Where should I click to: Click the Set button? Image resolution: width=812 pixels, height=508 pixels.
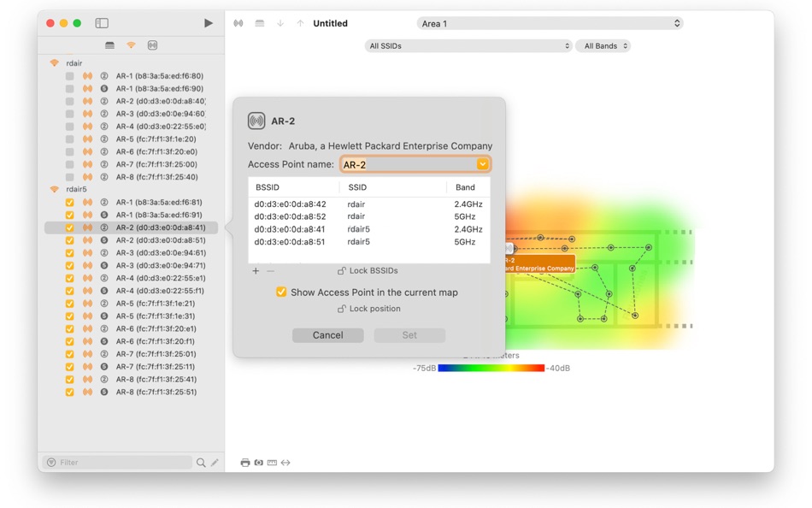[x=409, y=335]
